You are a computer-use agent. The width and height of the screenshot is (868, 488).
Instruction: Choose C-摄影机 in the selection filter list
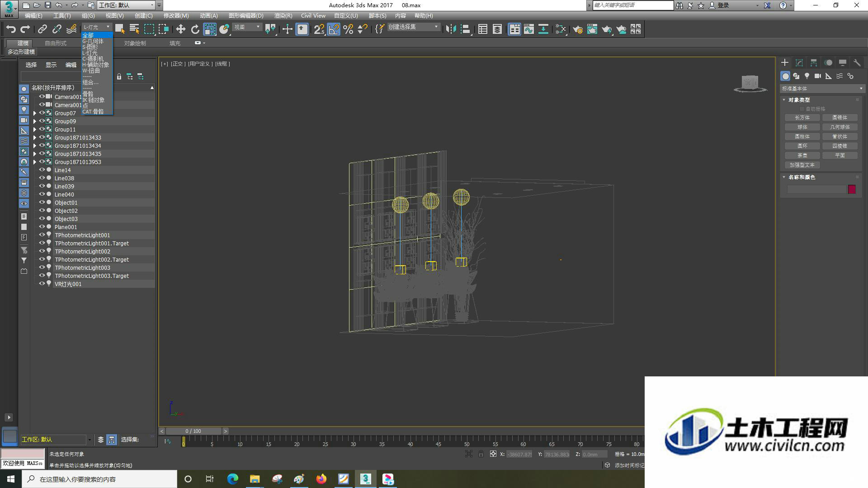[93, 59]
